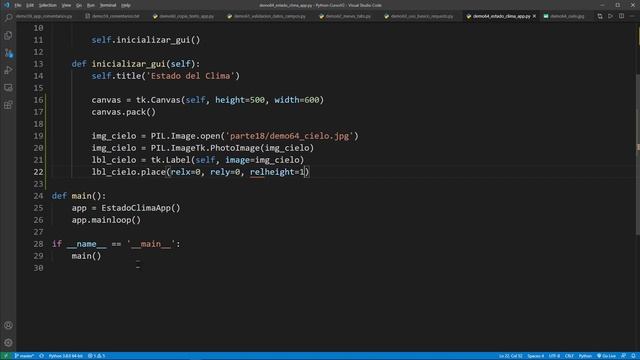Click line number 13 in gutter
The image size is (640, 360).
(38, 64)
